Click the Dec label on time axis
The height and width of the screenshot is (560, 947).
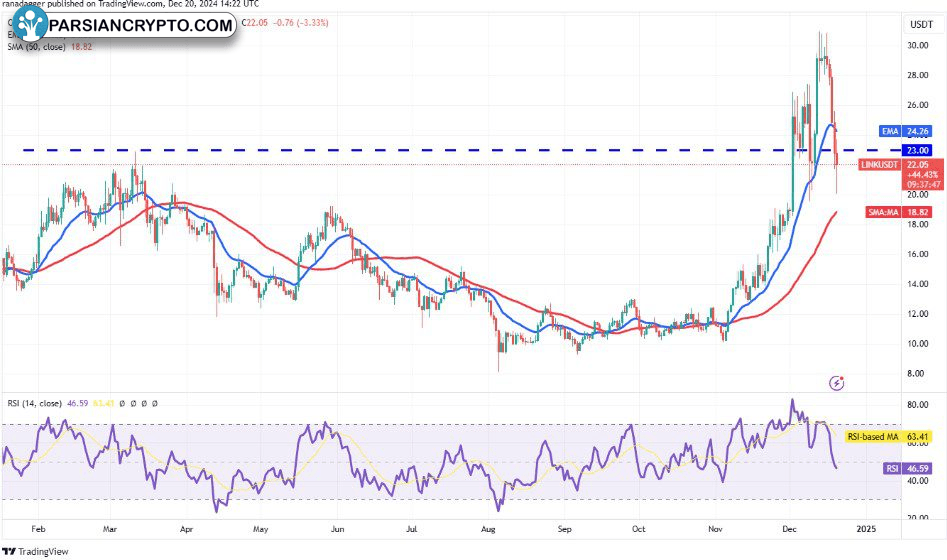[789, 529]
